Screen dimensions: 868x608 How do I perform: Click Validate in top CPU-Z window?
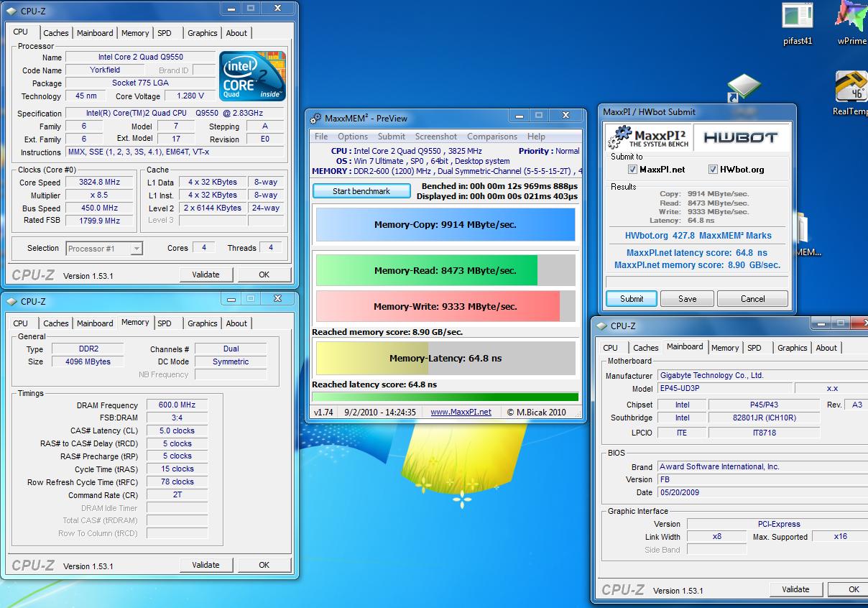tap(206, 275)
